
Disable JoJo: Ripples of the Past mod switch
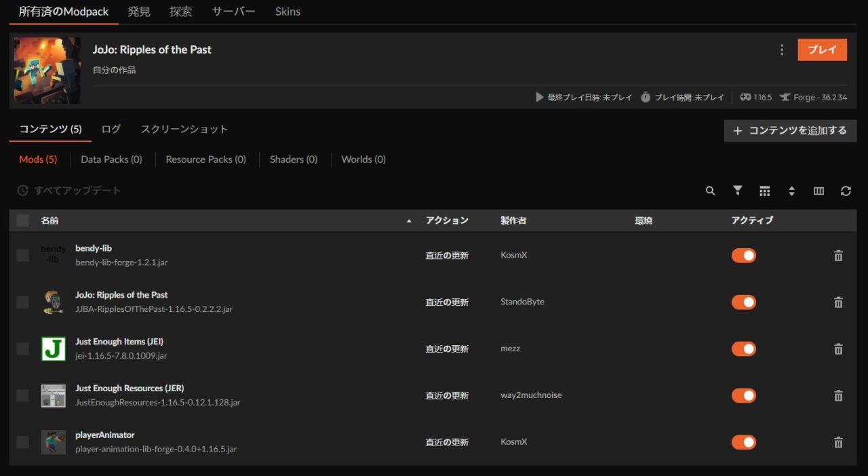tap(744, 302)
